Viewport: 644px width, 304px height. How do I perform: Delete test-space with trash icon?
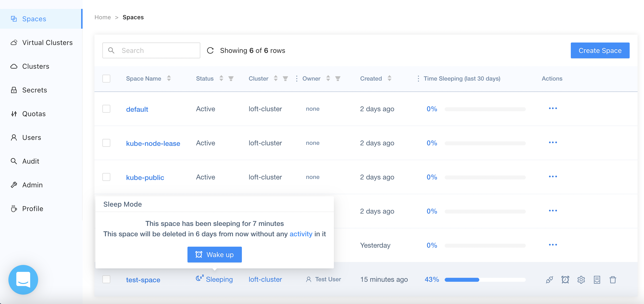point(613,280)
